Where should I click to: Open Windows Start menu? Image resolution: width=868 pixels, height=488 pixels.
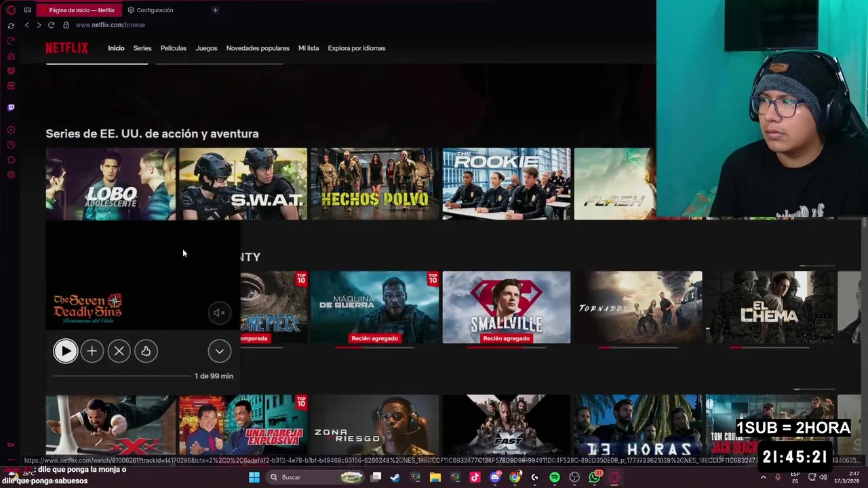[x=254, y=477]
